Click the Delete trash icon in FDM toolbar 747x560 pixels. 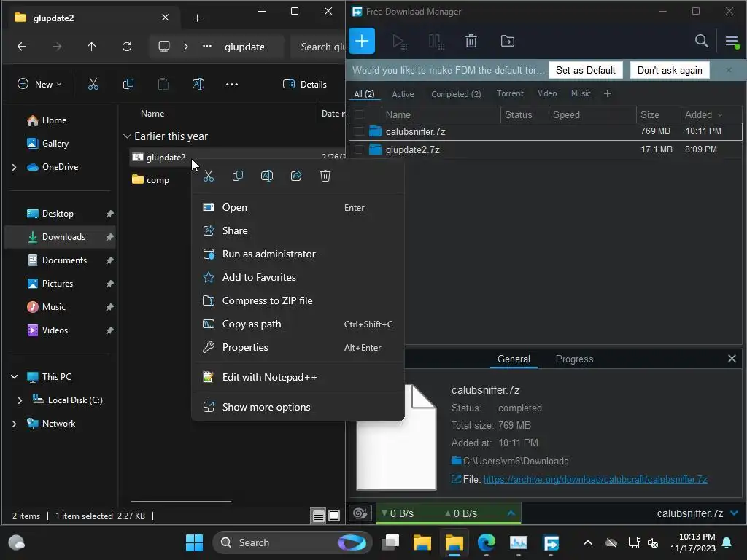click(471, 42)
